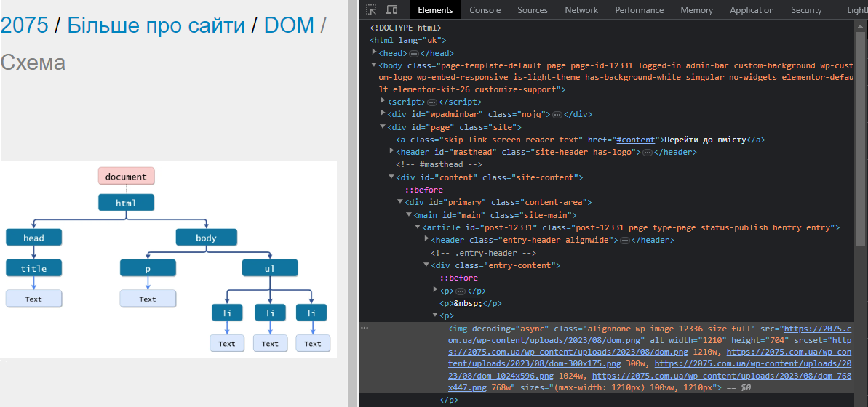Open the 'Більше про сайти' breadcrumb link
Image resolution: width=868 pixels, height=407 pixels.
pos(156,25)
